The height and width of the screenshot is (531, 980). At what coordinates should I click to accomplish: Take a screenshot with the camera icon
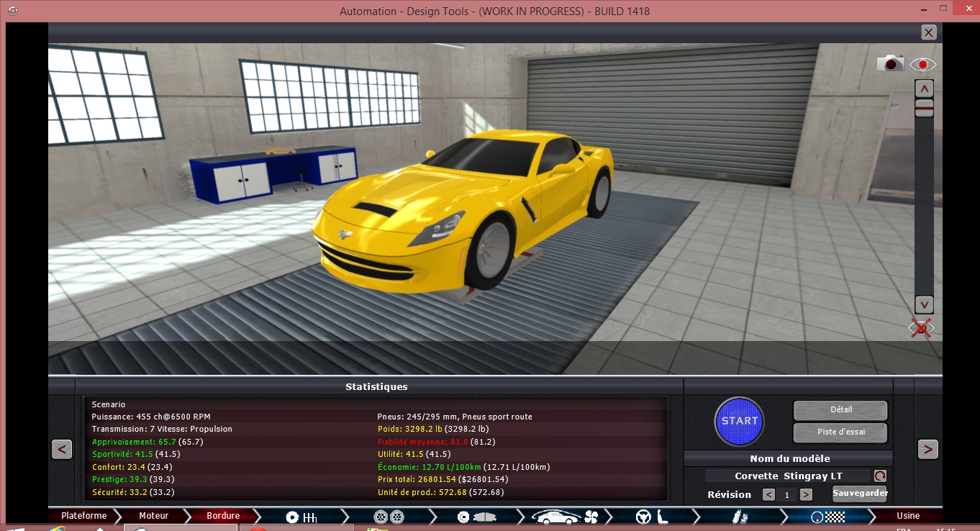(890, 63)
